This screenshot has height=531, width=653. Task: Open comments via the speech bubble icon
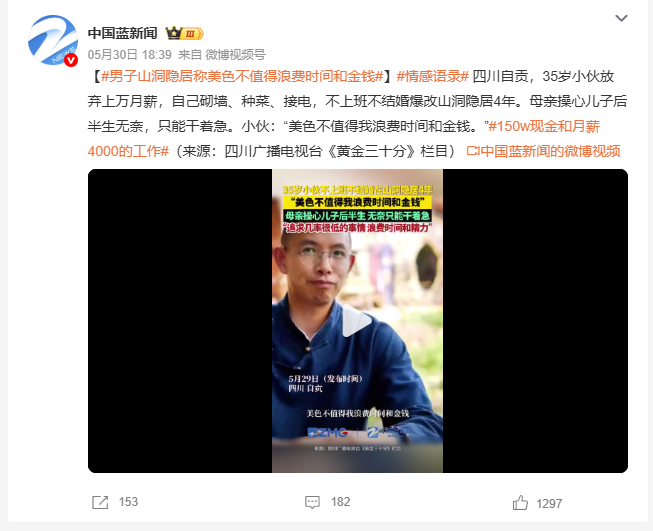pos(312,502)
